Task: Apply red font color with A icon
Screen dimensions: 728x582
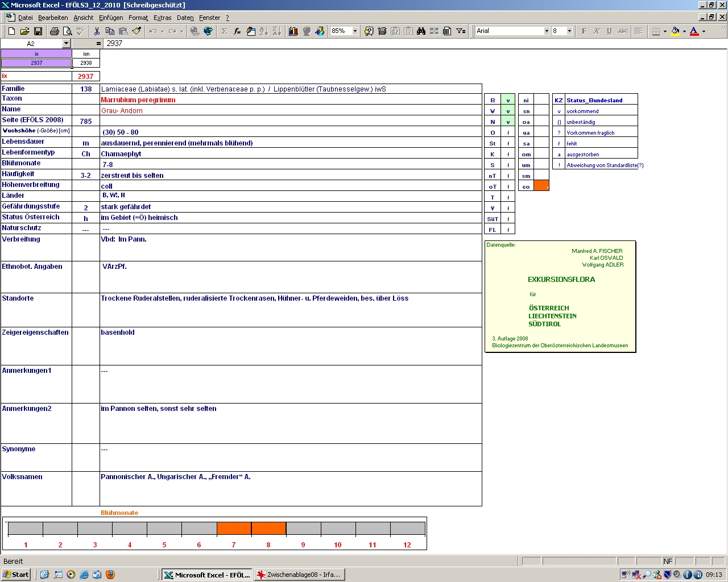Action: [x=694, y=31]
